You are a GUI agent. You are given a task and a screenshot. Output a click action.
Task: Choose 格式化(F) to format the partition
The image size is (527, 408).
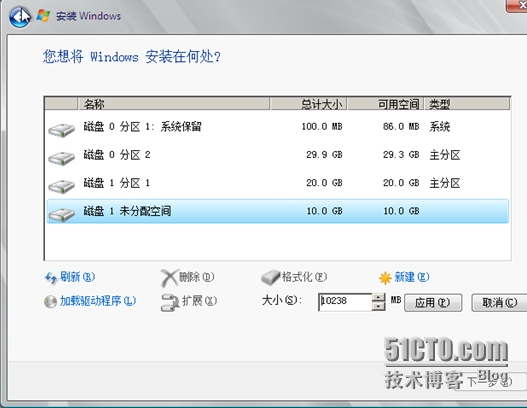click(x=304, y=277)
